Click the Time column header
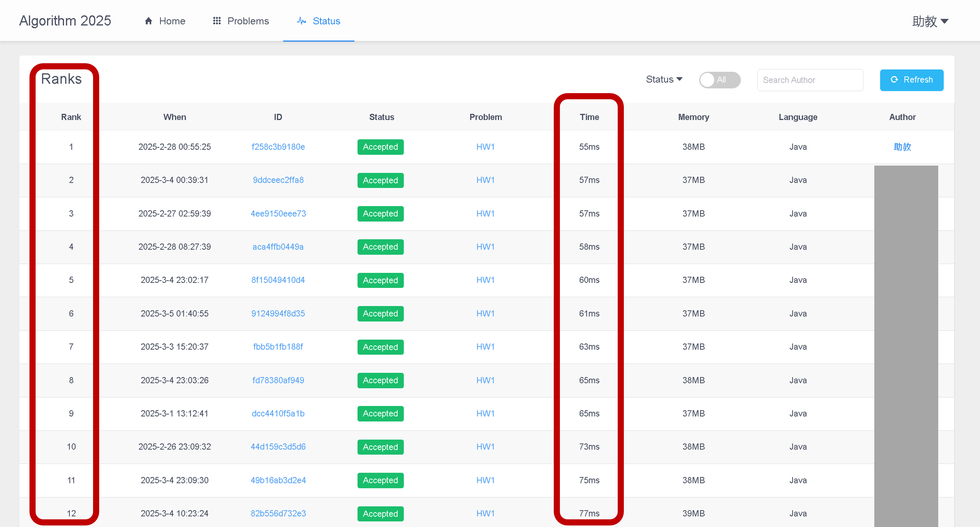This screenshot has height=527, width=980. 589,117
